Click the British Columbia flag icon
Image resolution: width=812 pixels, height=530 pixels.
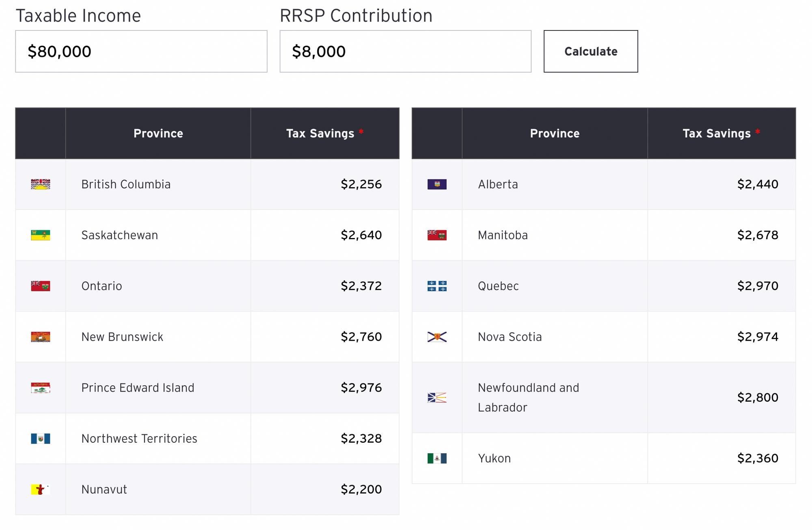[41, 184]
